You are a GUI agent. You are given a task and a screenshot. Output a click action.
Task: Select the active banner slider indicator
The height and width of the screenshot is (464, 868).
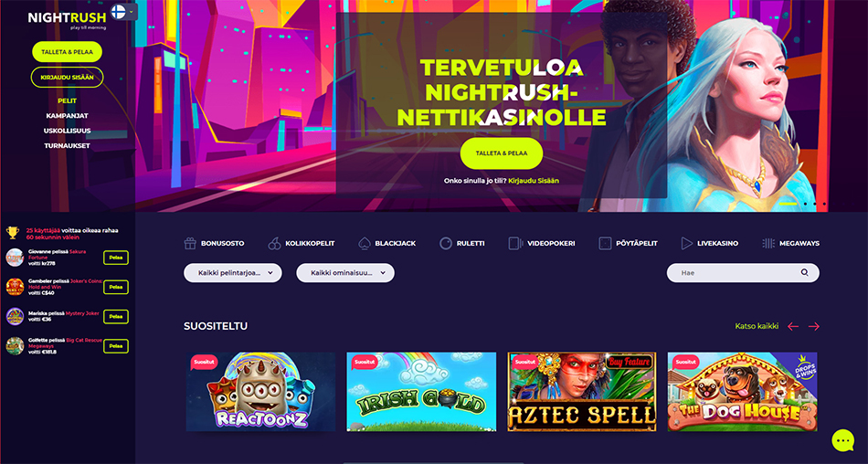click(x=789, y=204)
